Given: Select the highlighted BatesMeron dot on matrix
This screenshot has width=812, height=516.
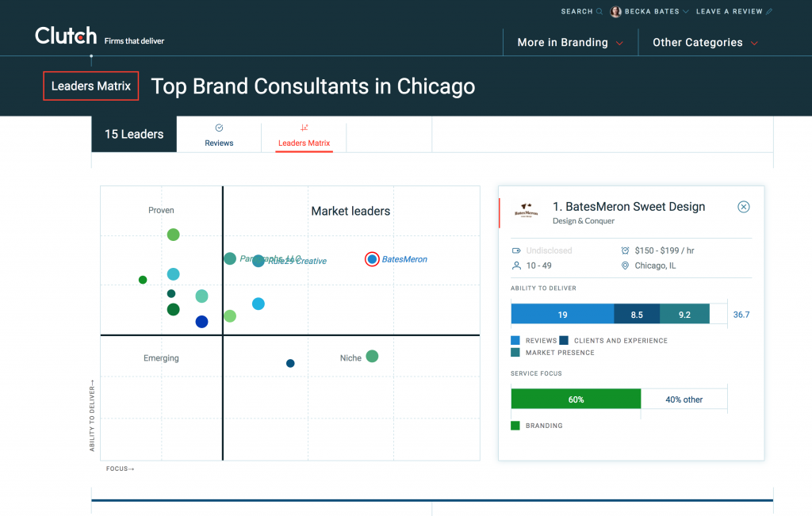Looking at the screenshot, I should [372, 259].
